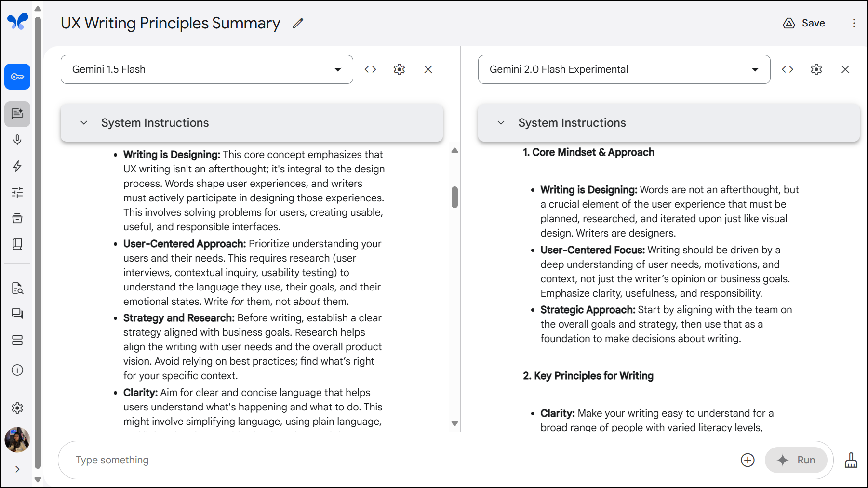Open the Gemini 1.5 Flash model dropdown
Screen dimensions: 868x488
[207, 69]
